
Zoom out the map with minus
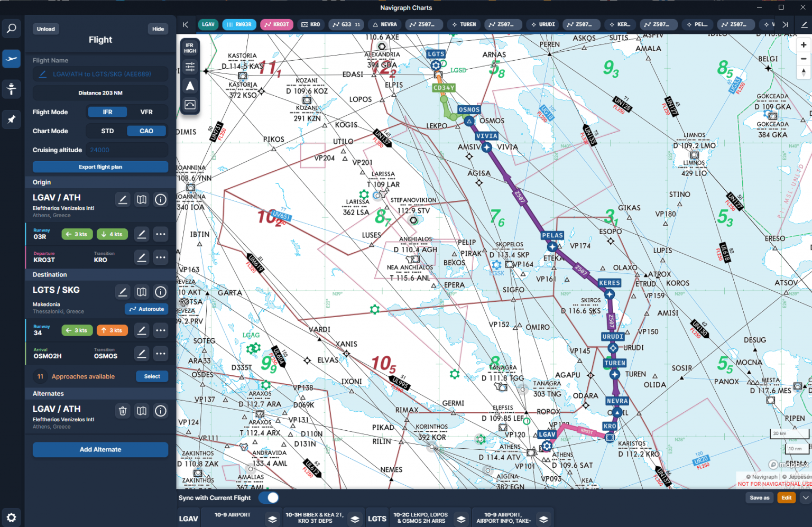tap(804, 59)
